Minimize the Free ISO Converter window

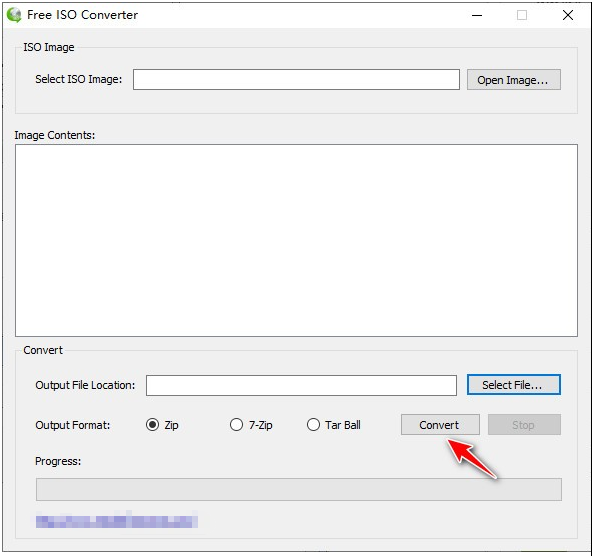tap(477, 15)
